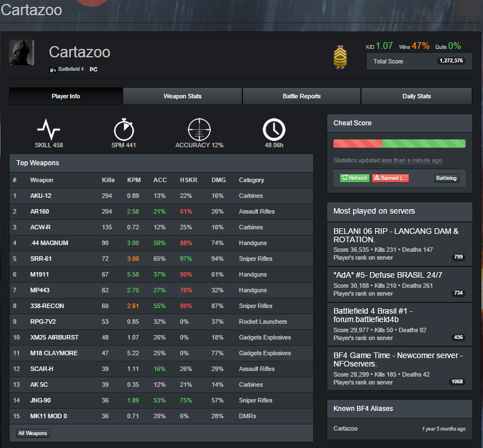
Task: Open the Player Info tab
Action: [66, 96]
